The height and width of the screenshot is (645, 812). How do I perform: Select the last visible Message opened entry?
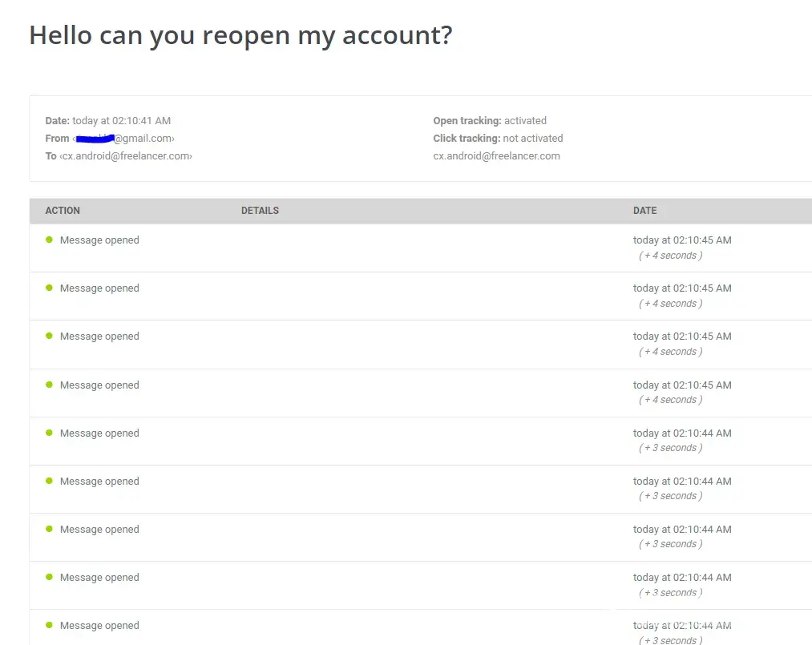click(99, 626)
